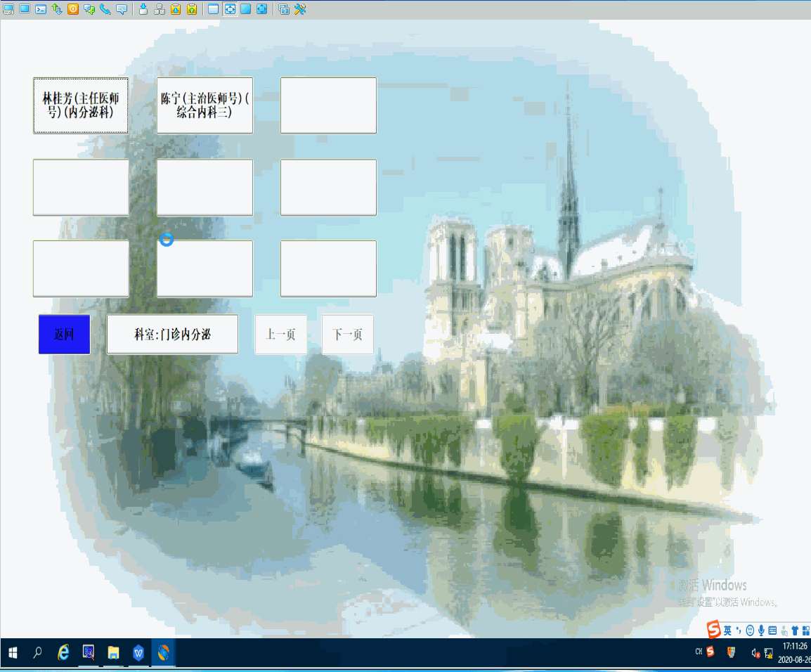Click the 科室:门诊内分泌 button
This screenshot has width=811, height=672.
[172, 334]
